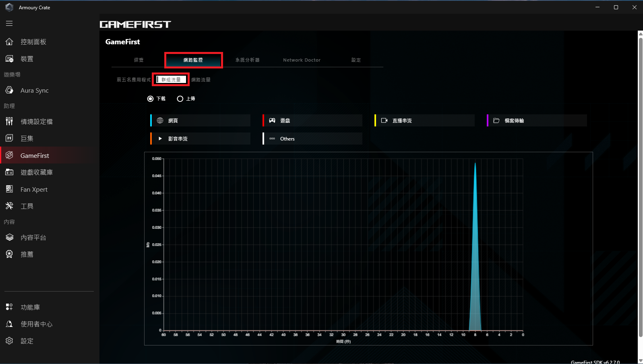Click the 遊戲 gamepad icon
Image resolution: width=643 pixels, height=364 pixels.
[x=272, y=120]
